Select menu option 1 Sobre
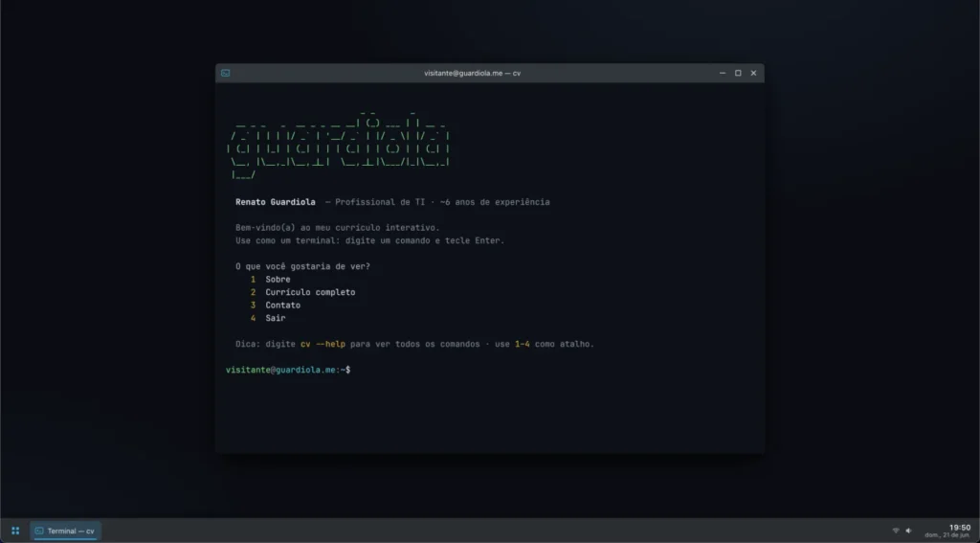The height and width of the screenshot is (543, 980). (271, 279)
